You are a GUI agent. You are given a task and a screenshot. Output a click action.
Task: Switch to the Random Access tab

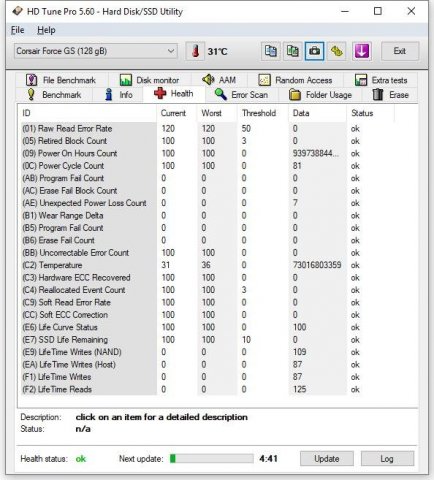pyautogui.click(x=295, y=80)
